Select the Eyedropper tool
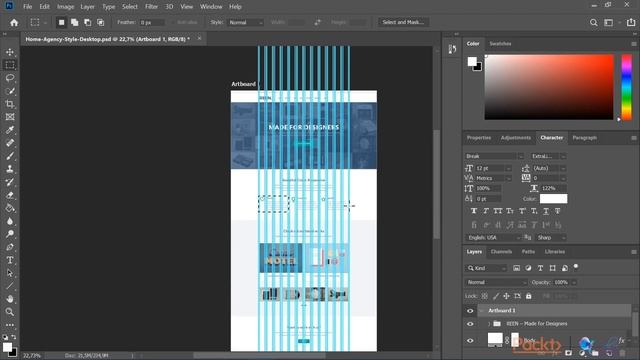 click(x=10, y=130)
